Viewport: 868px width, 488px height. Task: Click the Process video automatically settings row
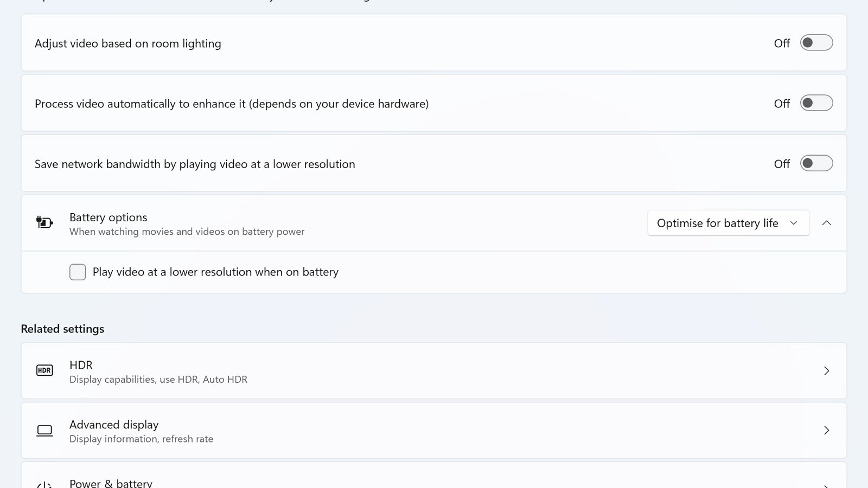coord(380,102)
